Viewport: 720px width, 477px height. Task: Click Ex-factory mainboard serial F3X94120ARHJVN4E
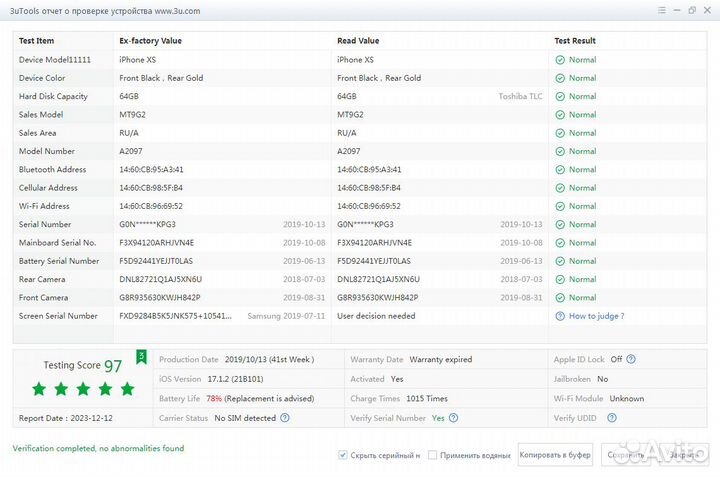(157, 243)
